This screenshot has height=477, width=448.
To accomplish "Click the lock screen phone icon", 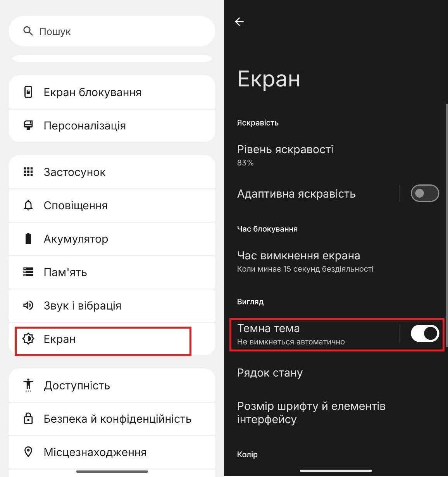I will pos(28,92).
